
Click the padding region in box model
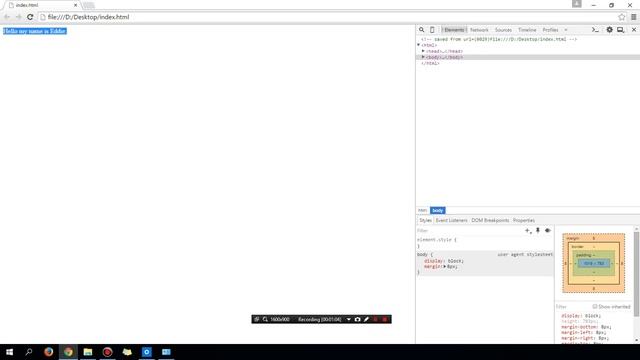593,255
